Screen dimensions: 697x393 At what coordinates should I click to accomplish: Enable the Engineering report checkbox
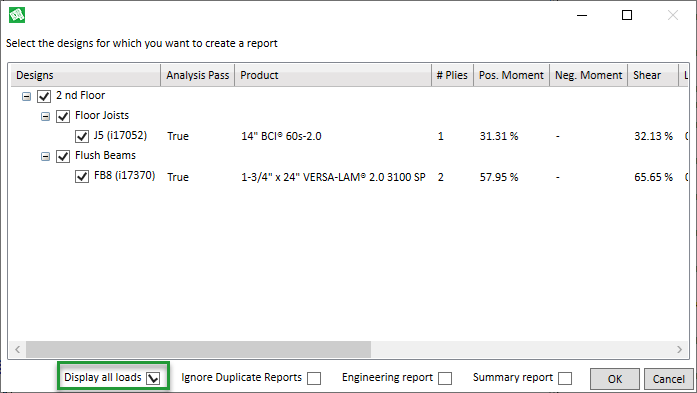[x=445, y=378]
